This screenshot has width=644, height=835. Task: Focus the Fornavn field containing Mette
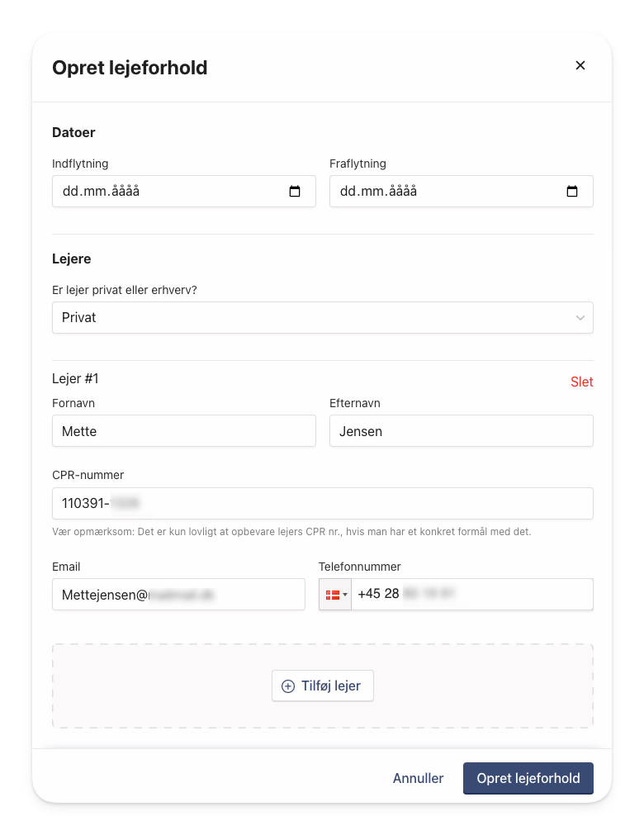(183, 431)
